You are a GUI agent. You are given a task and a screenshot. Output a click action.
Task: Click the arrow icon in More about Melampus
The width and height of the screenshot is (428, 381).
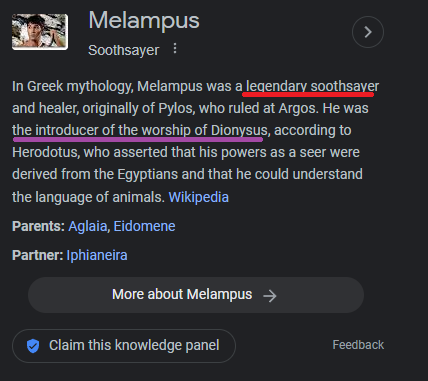tap(269, 296)
